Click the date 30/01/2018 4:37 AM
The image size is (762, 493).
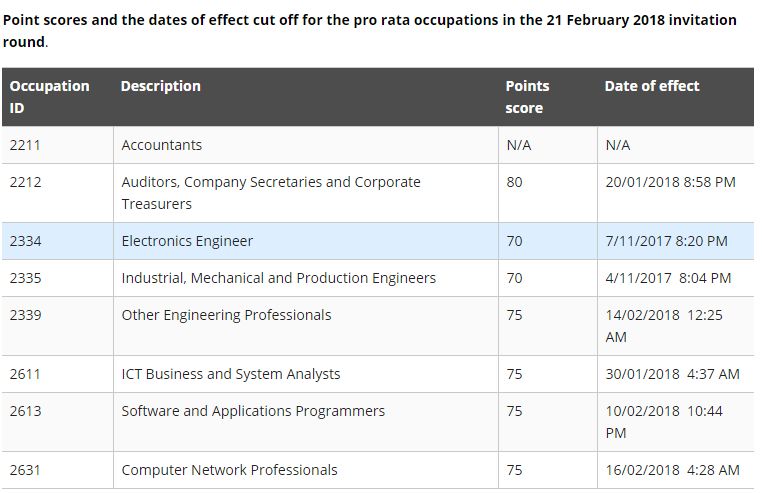point(673,374)
